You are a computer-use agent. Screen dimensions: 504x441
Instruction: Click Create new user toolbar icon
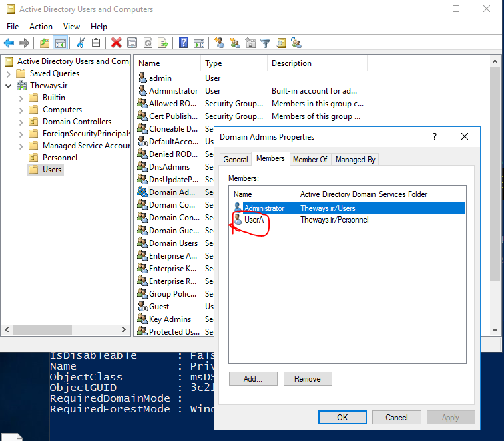(219, 43)
